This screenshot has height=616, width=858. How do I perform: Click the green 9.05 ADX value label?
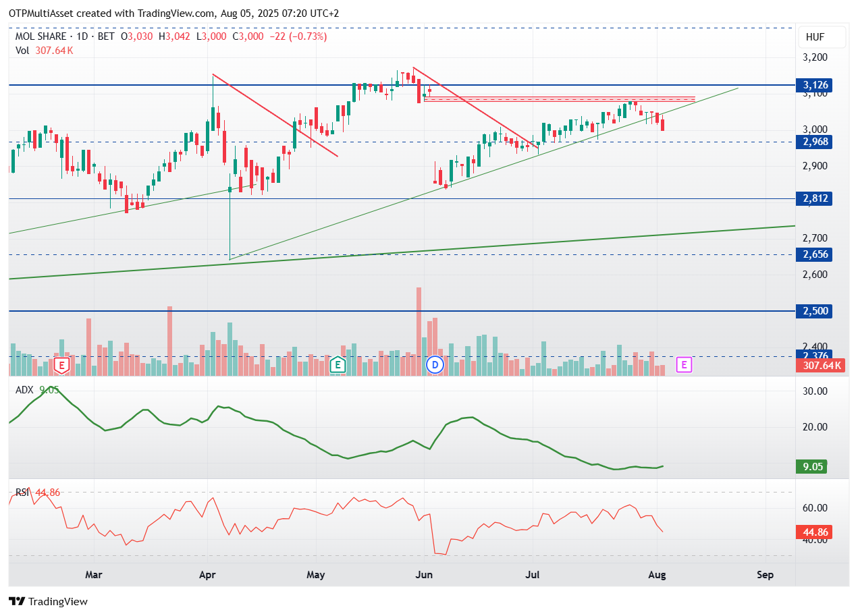point(813,466)
